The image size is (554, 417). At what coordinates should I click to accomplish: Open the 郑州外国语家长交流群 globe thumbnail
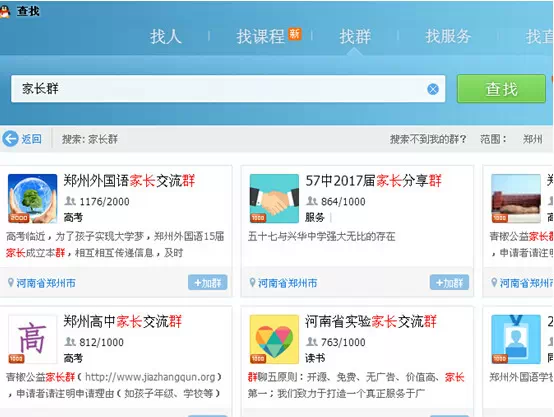tap(33, 198)
